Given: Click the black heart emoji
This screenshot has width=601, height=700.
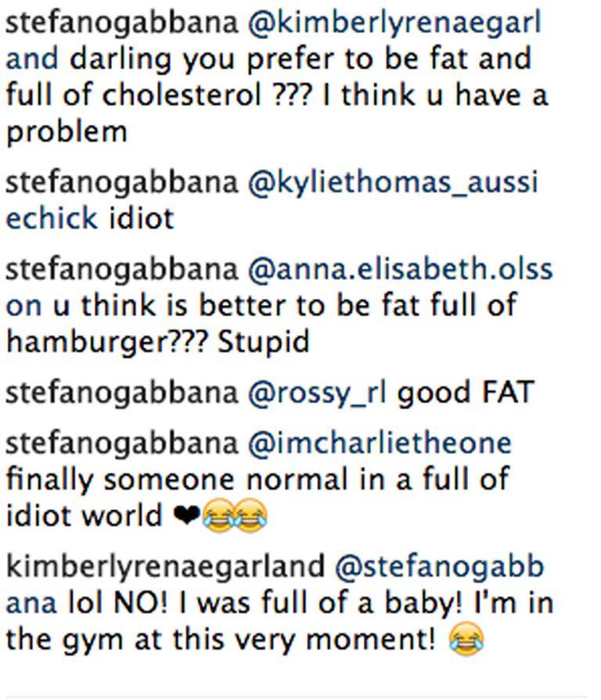Looking at the screenshot, I should 188,516.
